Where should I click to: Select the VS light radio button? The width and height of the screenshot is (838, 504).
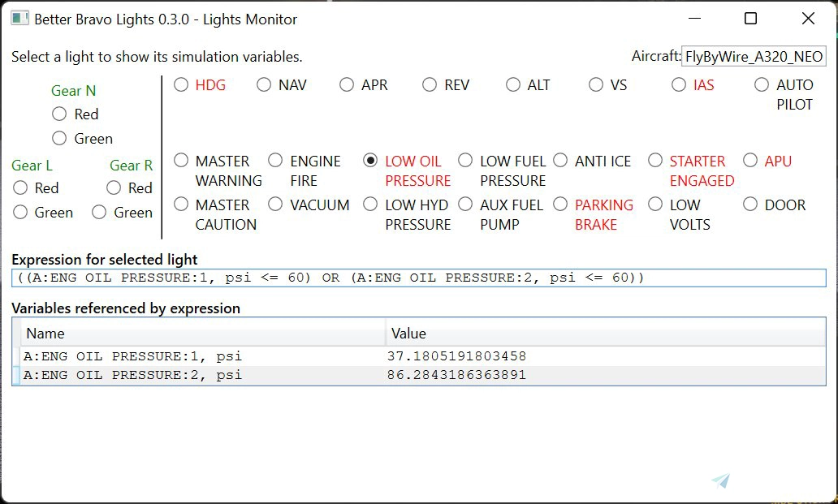tap(596, 85)
